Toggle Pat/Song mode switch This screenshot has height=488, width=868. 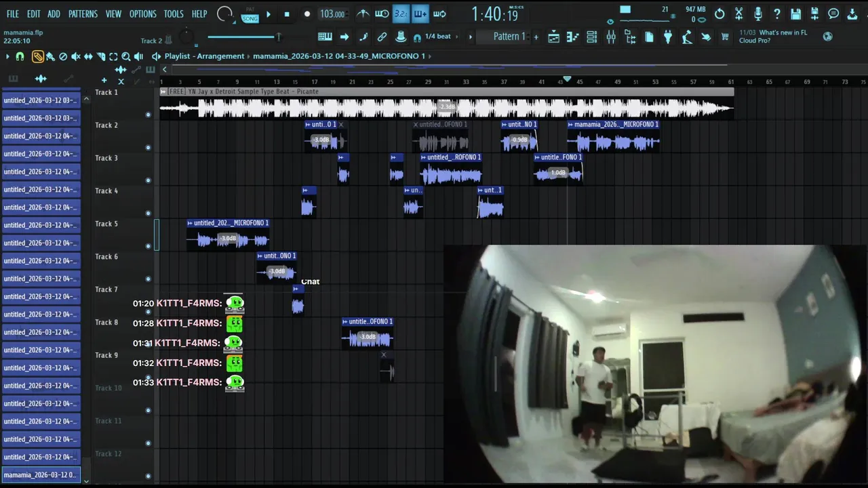(x=250, y=15)
